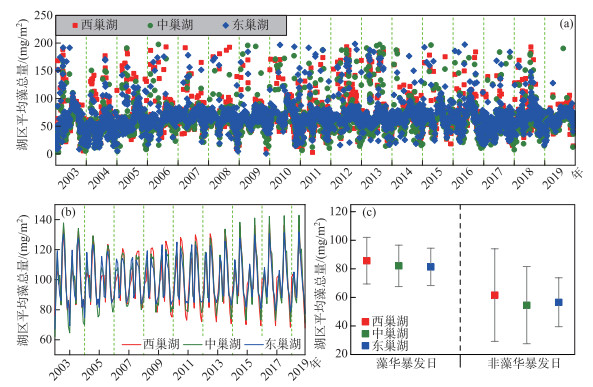Screen dimensions: 593x387
Task: Click the 藻华暴发日 category label
Action: 407,364
